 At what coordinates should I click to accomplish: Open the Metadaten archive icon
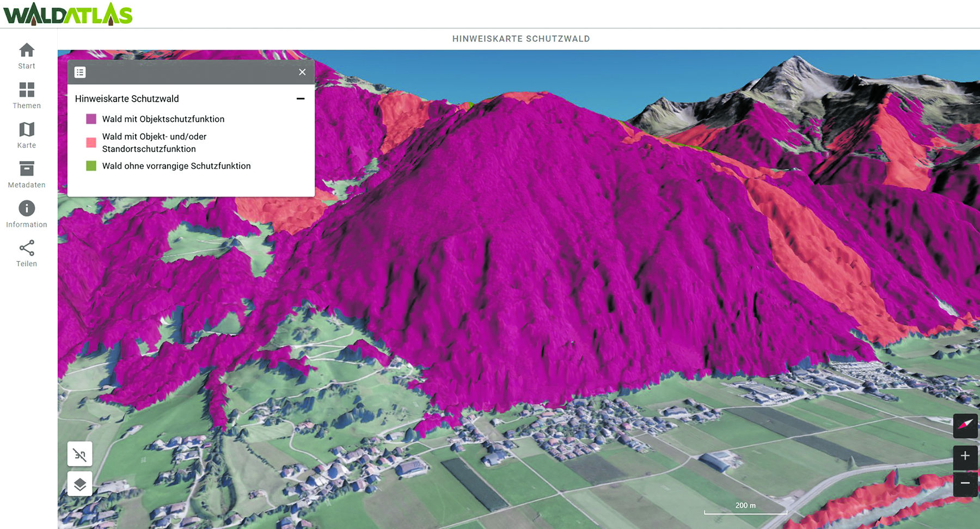coord(27,169)
